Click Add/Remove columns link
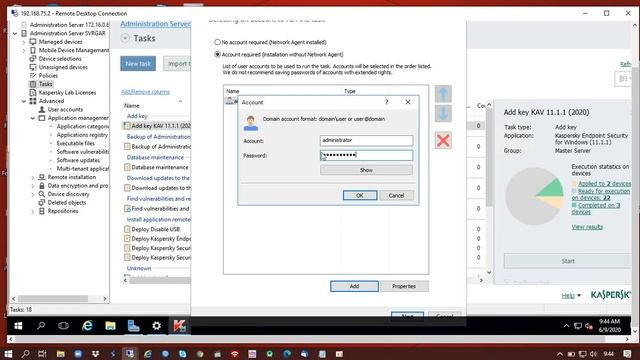 pyautogui.click(x=145, y=92)
